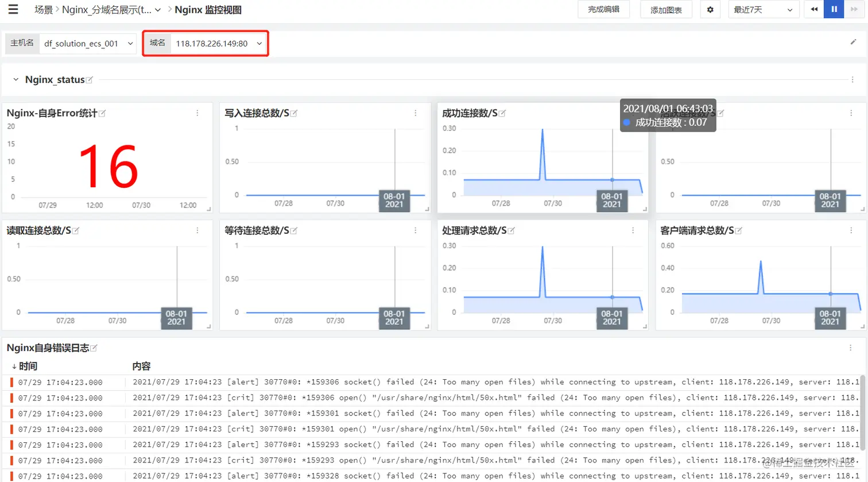Edit title of 读取连接总数/S chart
Viewport: 868px width, 482px height.
pos(76,230)
